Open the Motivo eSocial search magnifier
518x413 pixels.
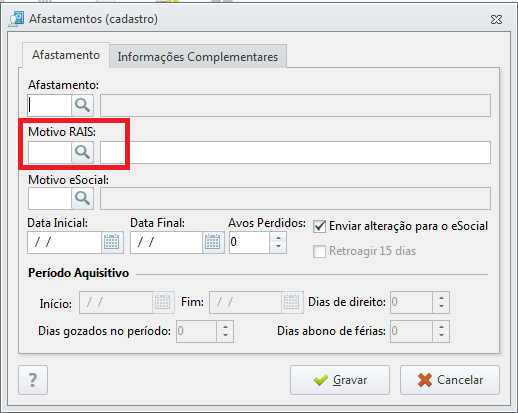[82, 198]
